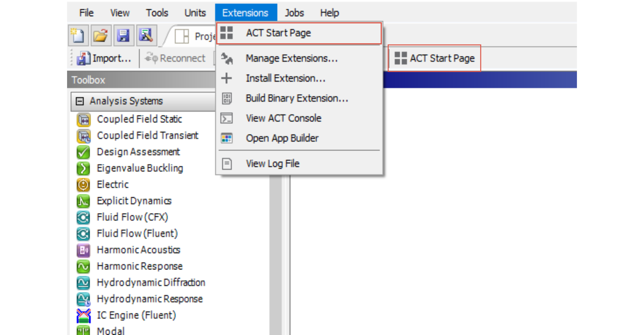Screen dimensions: 644x335
Task: Click the Save As toolbar icon
Action: [x=146, y=35]
